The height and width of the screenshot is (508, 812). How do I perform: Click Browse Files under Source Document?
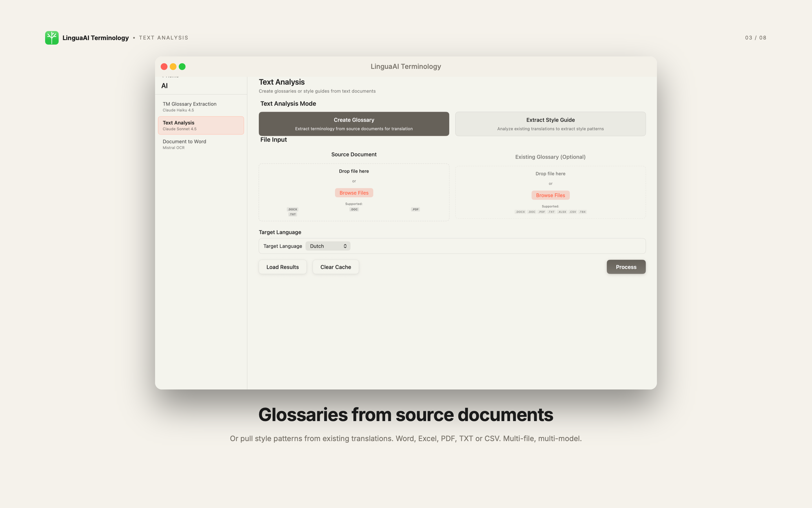[354, 193]
